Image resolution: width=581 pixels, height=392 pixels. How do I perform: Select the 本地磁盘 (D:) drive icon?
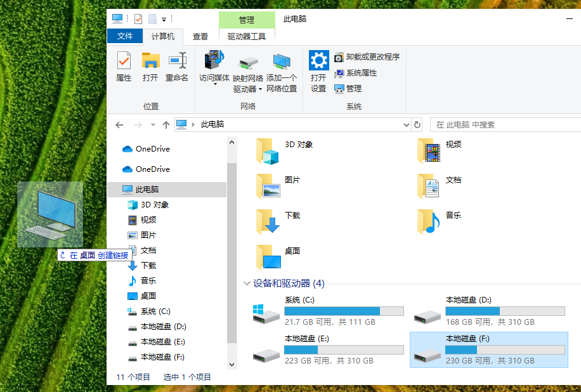tap(428, 317)
